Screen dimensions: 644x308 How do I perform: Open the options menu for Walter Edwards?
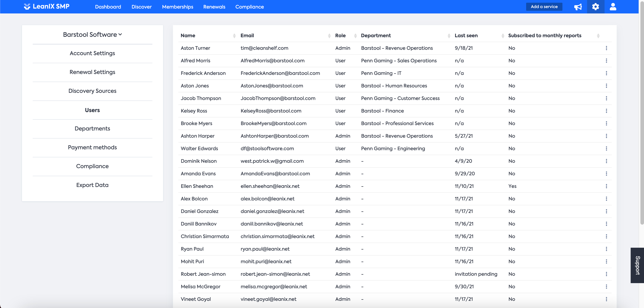(x=606, y=148)
